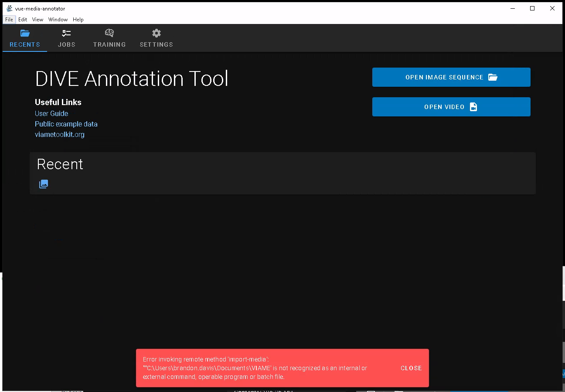This screenshot has height=392, width=565.
Task: Open the Window menu
Action: (x=58, y=19)
